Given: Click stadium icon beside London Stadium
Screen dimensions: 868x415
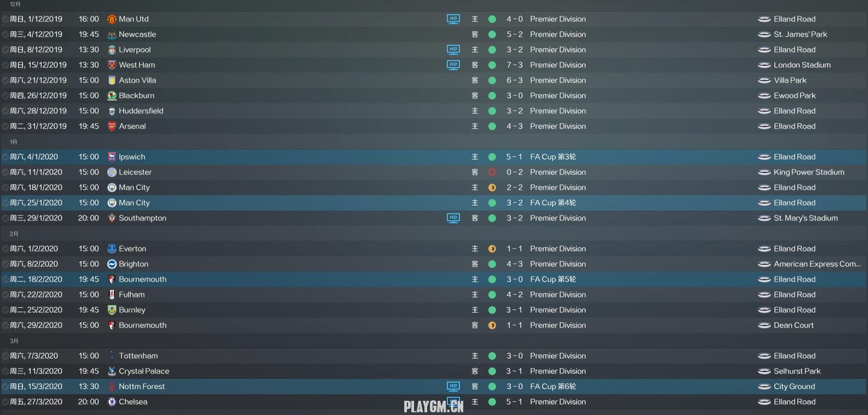Looking at the screenshot, I should (x=764, y=65).
